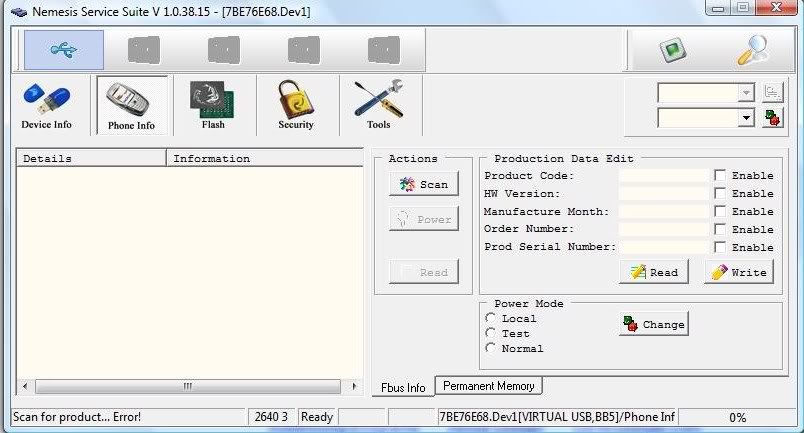Select the Local power mode
Viewport: 804px width, 433px height.
(491, 319)
